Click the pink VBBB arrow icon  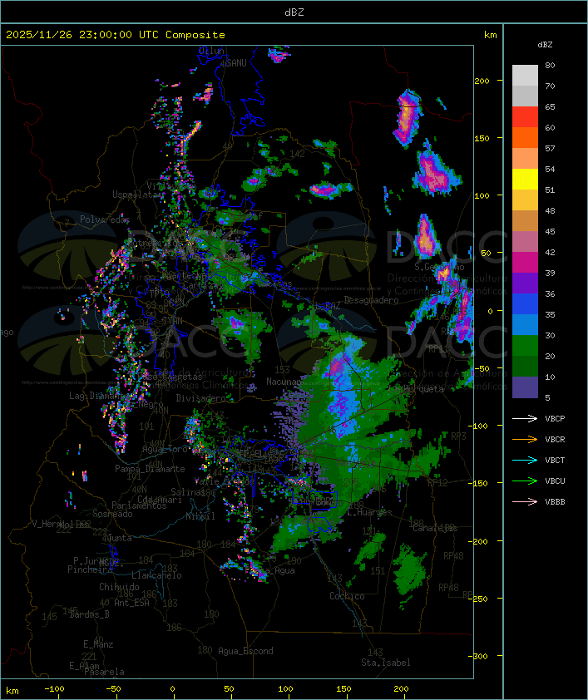coord(525,502)
